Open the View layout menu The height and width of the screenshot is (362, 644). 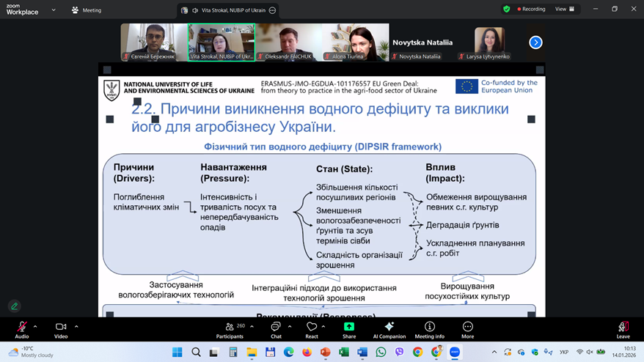tap(564, 10)
